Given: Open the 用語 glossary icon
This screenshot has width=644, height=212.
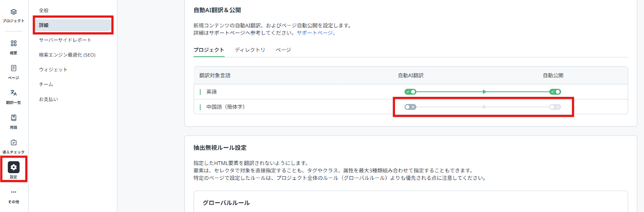Looking at the screenshot, I should 14,118.
